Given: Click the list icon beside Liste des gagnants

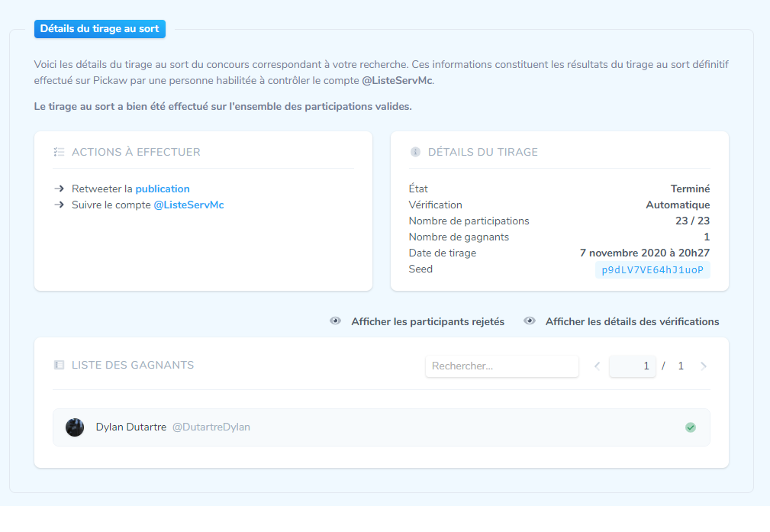Looking at the screenshot, I should tap(59, 365).
